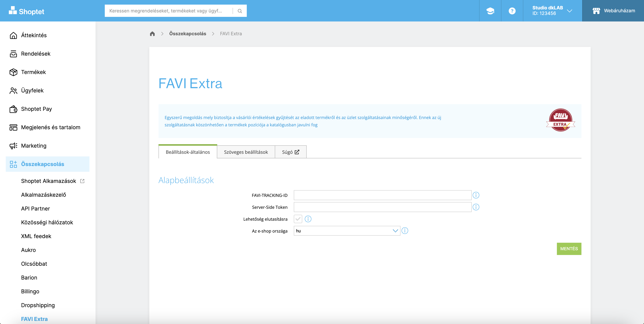
Task: Click the top search input field
Action: (169, 11)
